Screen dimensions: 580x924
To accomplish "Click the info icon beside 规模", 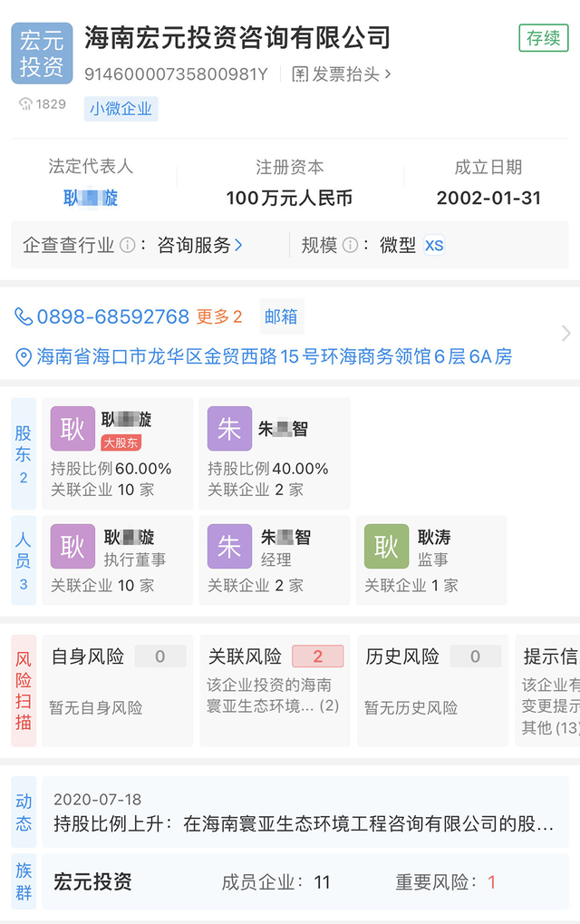I will [350, 245].
